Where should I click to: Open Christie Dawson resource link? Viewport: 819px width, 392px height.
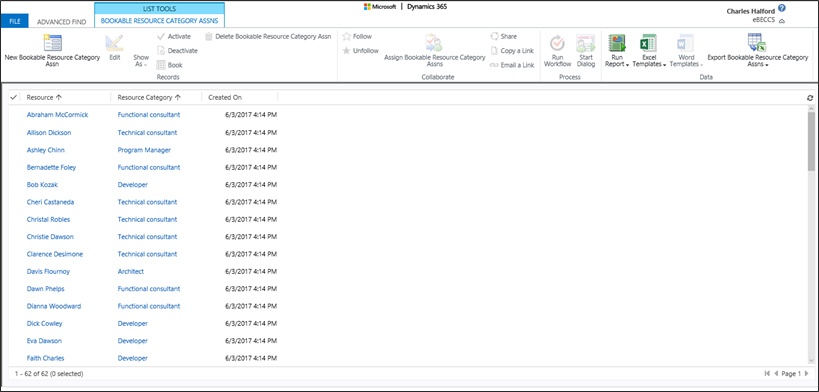click(x=50, y=237)
